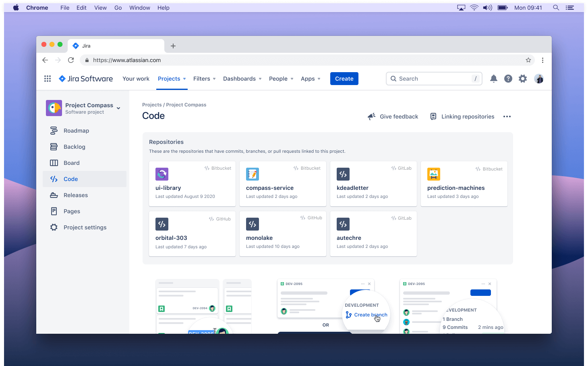Open the user profile avatar
Screen dimensions: 588x366
click(539, 79)
